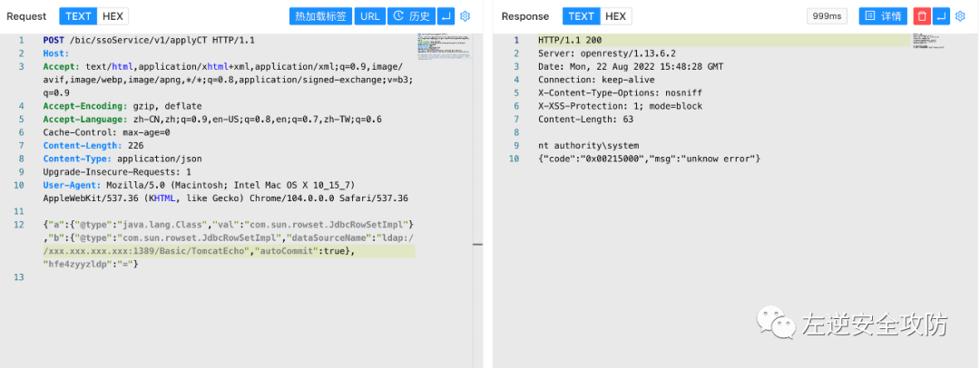This screenshot has width=980, height=368.
Task: Click the Accept-Language header line
Action: (x=212, y=120)
